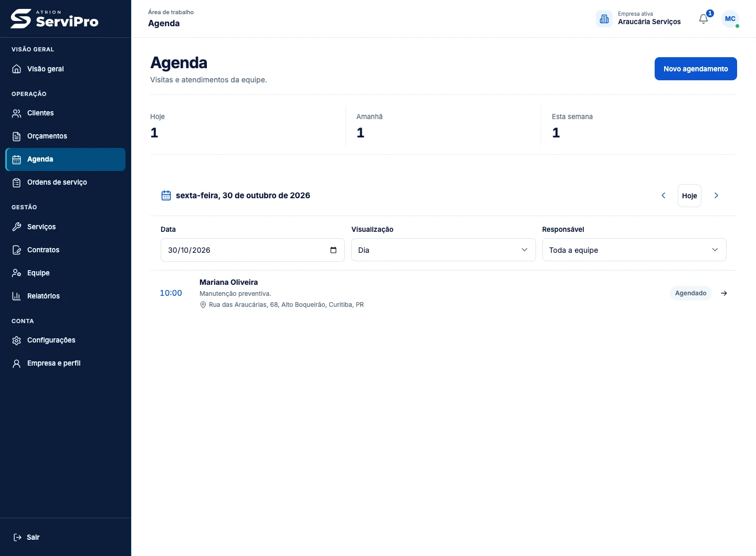Viewport: 756px width, 556px height.
Task: Open the Clientes menu item
Action: (66, 113)
